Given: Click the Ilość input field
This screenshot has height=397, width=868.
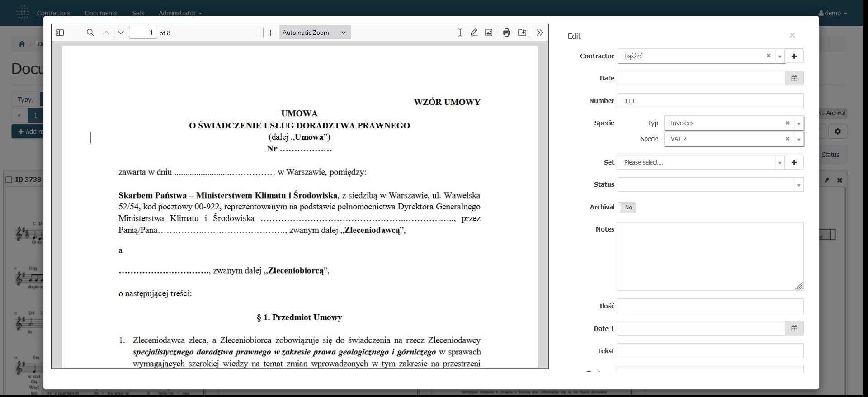Looking at the screenshot, I should pyautogui.click(x=711, y=306).
